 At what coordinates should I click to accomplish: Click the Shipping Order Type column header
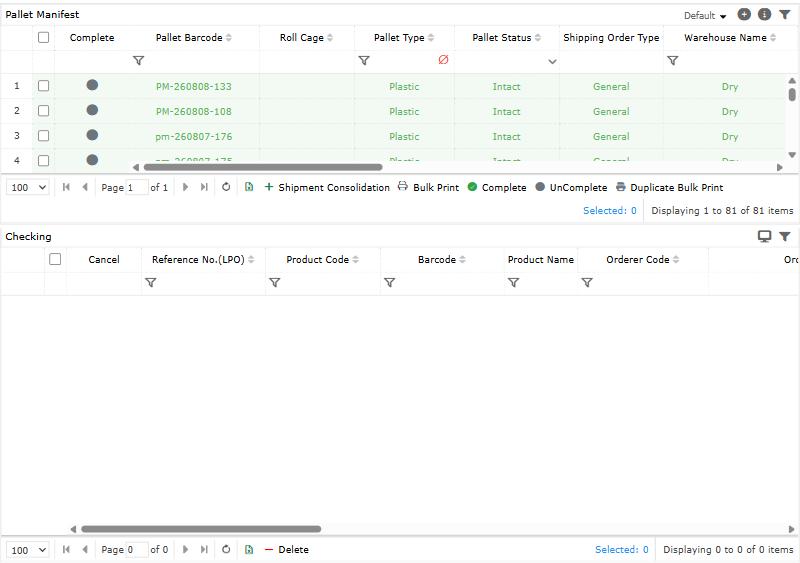pos(611,38)
